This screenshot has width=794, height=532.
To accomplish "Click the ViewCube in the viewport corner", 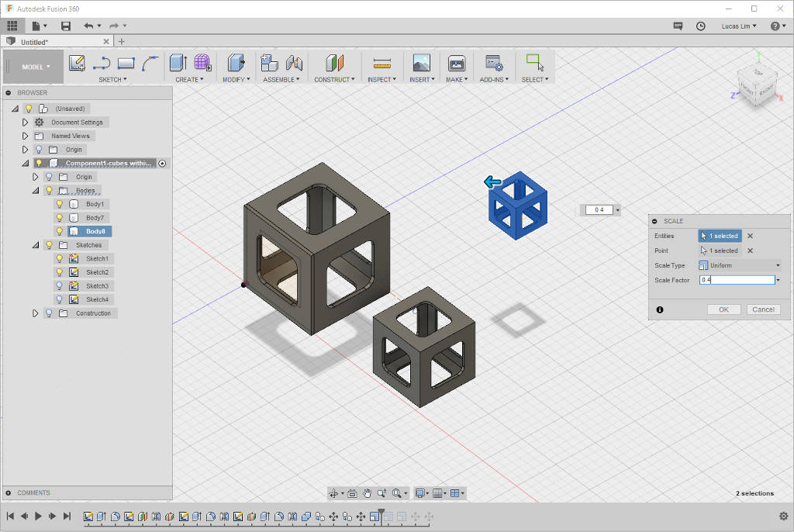I will (x=758, y=82).
